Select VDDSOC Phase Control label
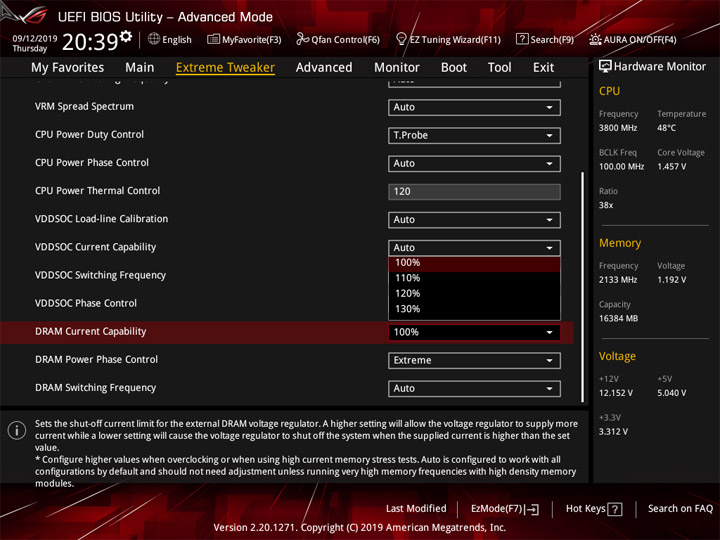This screenshot has width=720, height=540. 86,304
